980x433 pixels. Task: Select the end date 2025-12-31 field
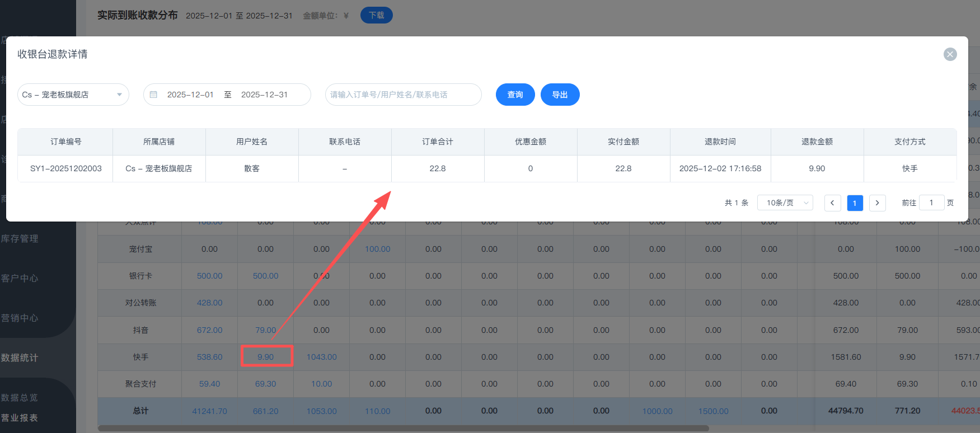[x=264, y=95]
